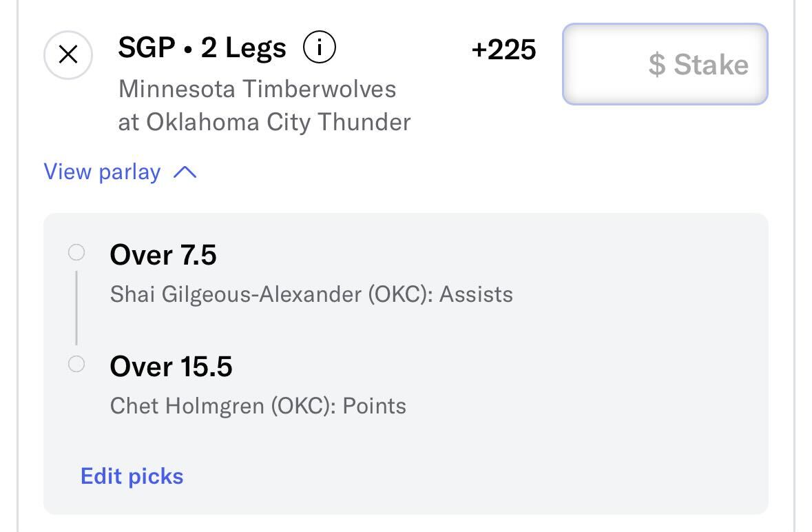The width and height of the screenshot is (812, 532).
Task: Click the Assists stat label
Action: coord(477,294)
